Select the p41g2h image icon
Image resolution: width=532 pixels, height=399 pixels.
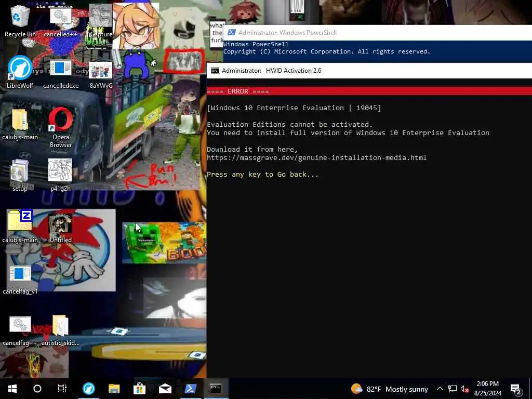click(60, 175)
